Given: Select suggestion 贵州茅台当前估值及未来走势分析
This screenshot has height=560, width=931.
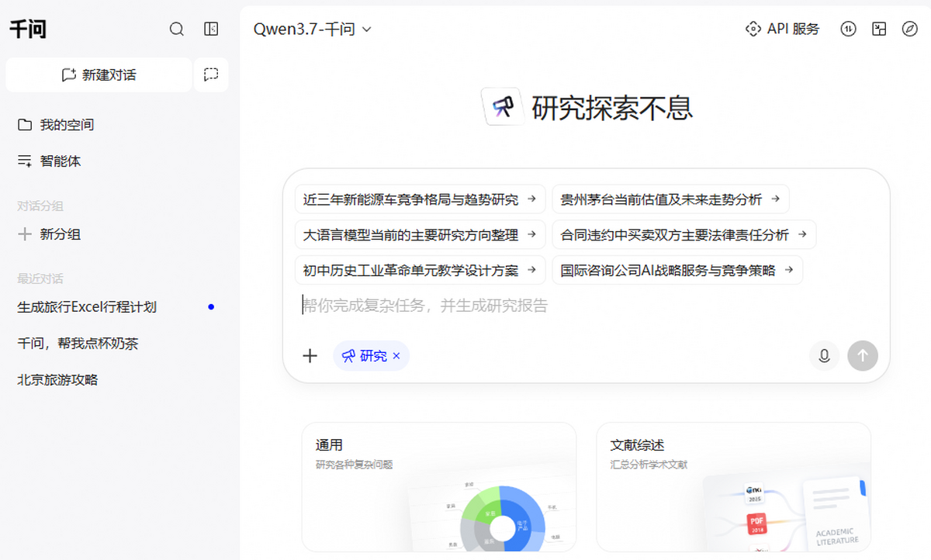Looking at the screenshot, I should click(670, 199).
